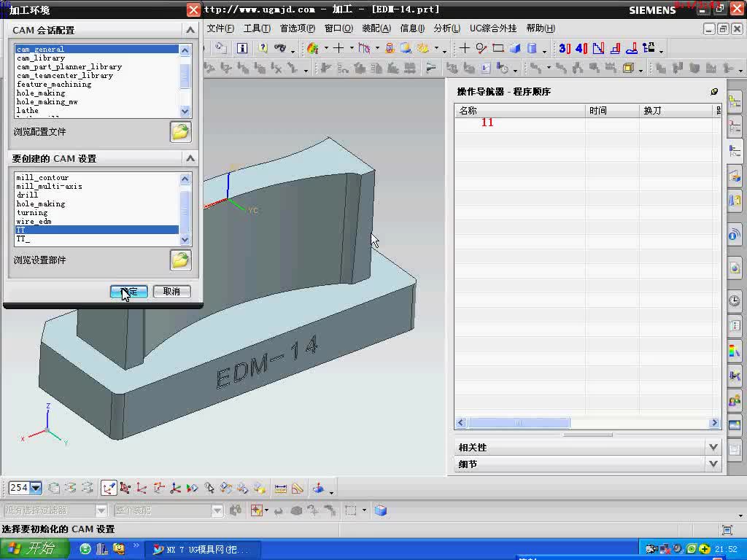This screenshot has height=560, width=747.
Task: Browse for a CAM configuration file folder icon
Action: pyautogui.click(x=181, y=132)
